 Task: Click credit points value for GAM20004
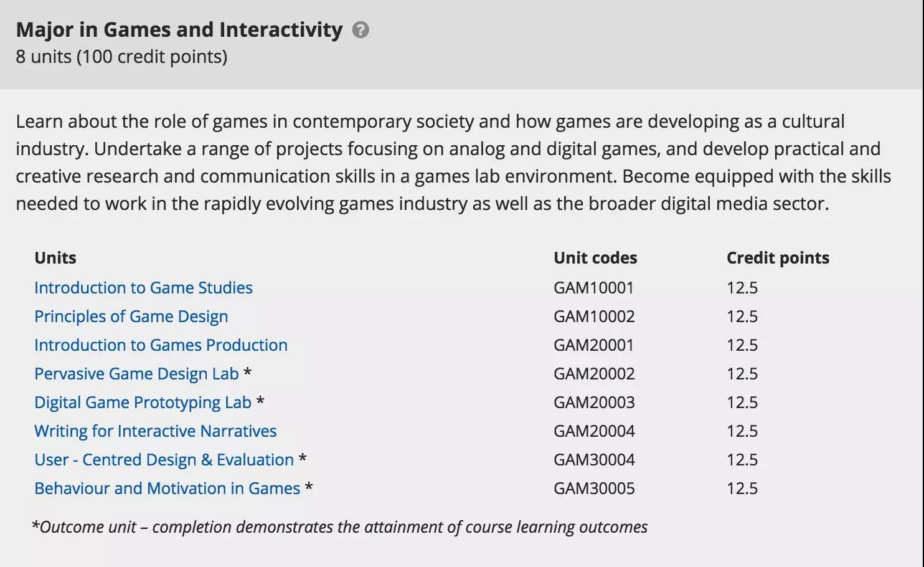(x=742, y=431)
